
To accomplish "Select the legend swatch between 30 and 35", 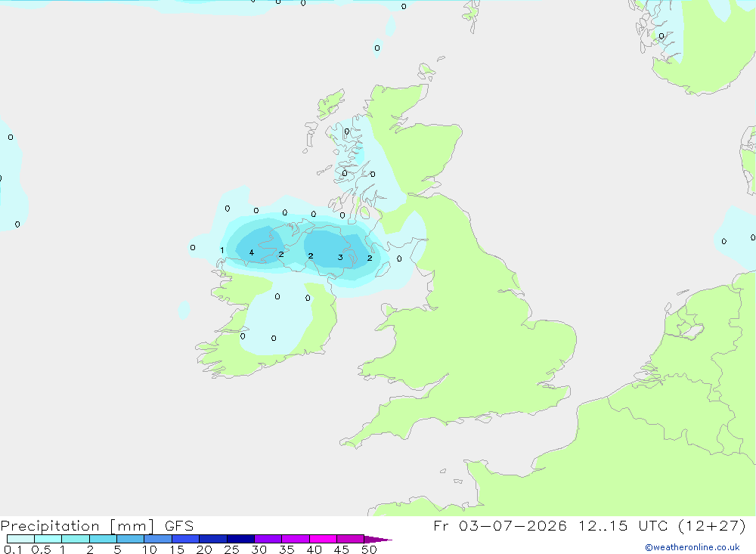I will coord(268,539).
